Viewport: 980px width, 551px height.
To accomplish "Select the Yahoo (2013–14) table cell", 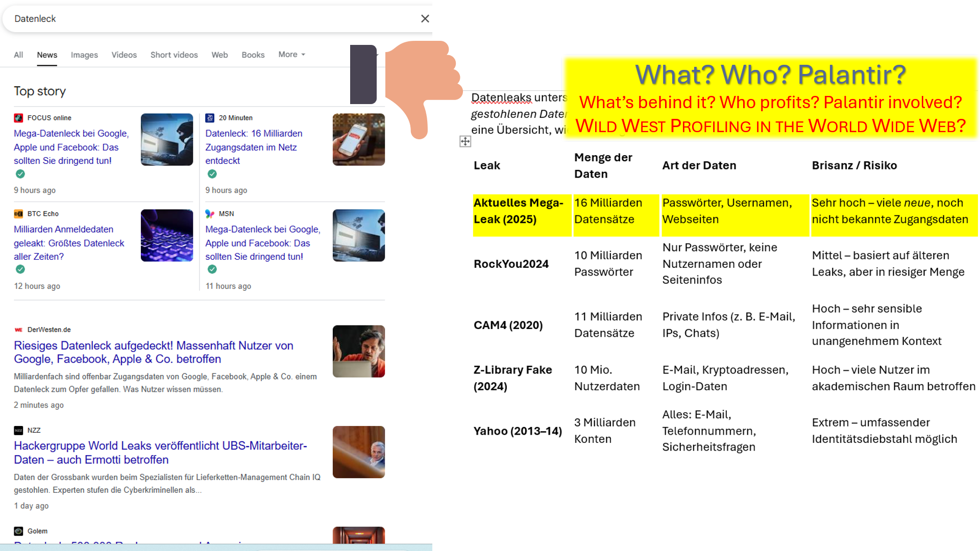I will point(518,431).
